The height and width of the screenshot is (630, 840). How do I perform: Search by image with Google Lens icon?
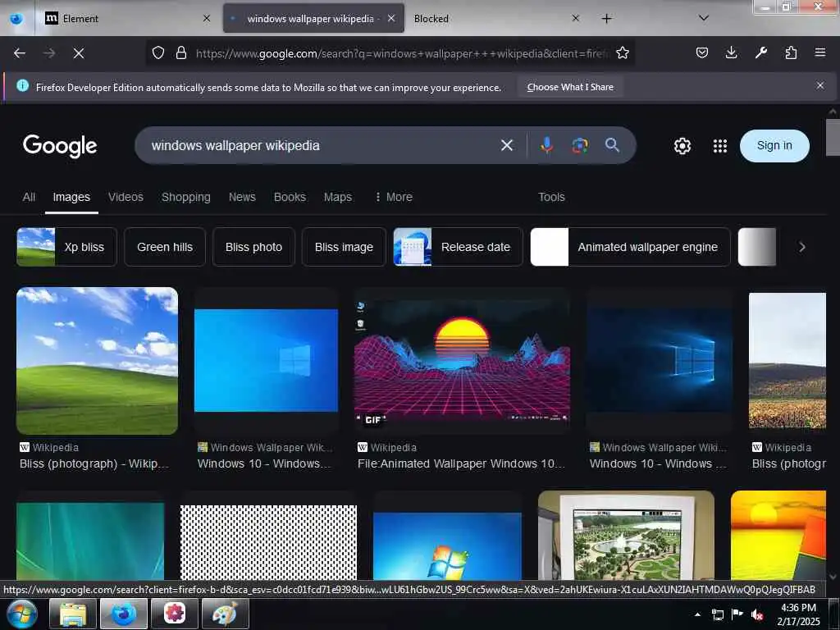point(580,145)
